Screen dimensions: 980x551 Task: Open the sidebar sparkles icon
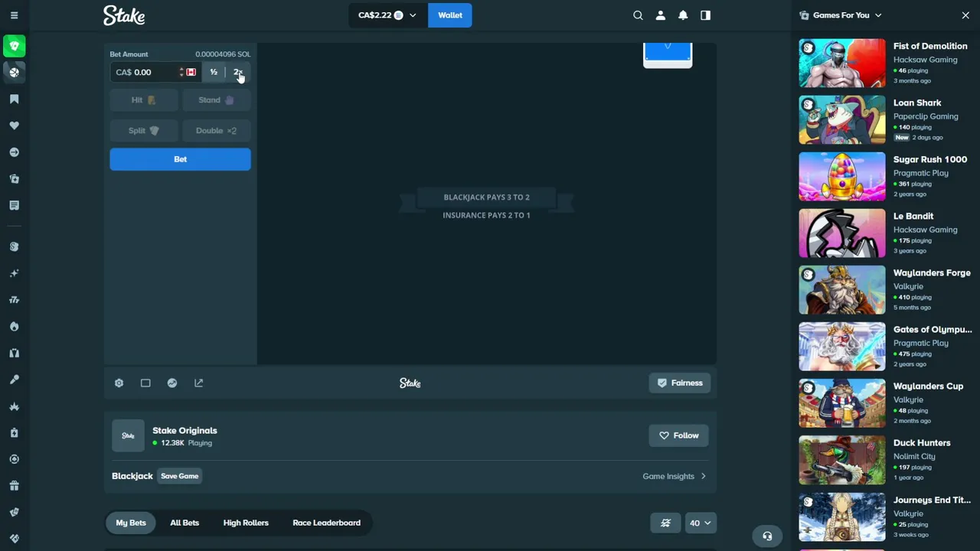pos(14,273)
